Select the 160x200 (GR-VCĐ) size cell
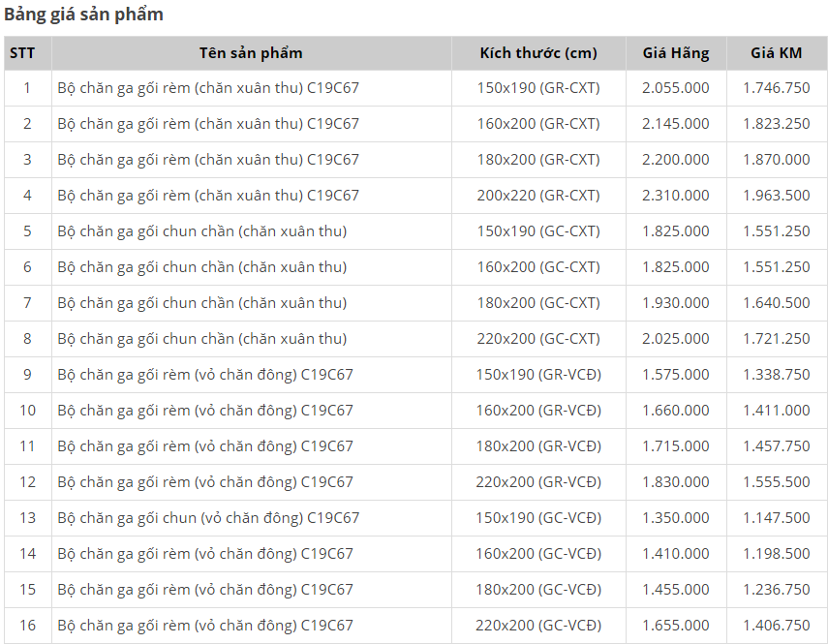828x644 pixels. point(538,411)
